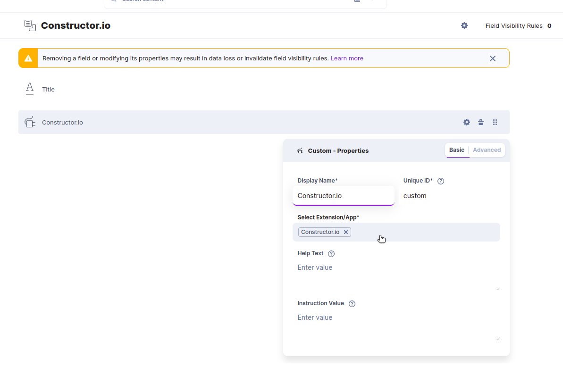Select the Title field row
This screenshot has width=563, height=392.
coord(264,89)
